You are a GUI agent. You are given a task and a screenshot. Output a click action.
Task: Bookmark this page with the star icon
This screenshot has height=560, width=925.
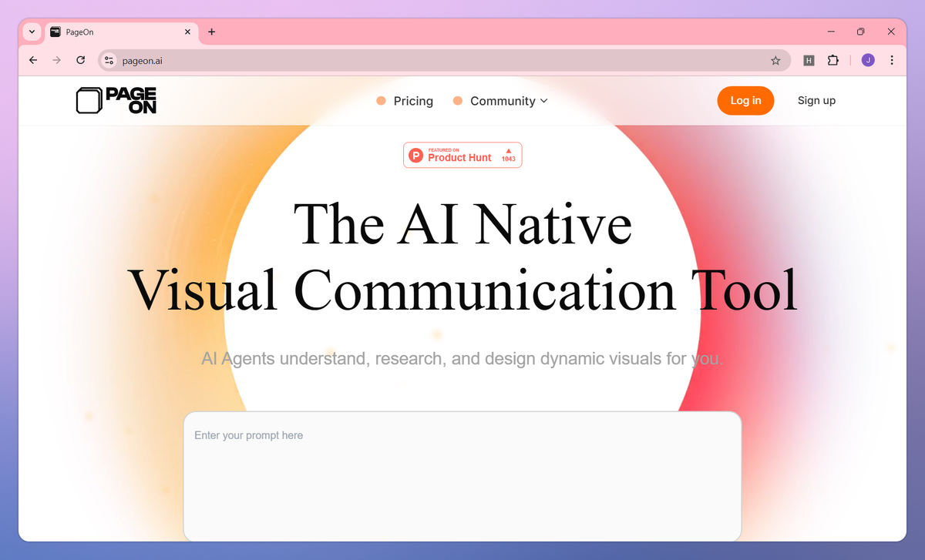tap(775, 60)
